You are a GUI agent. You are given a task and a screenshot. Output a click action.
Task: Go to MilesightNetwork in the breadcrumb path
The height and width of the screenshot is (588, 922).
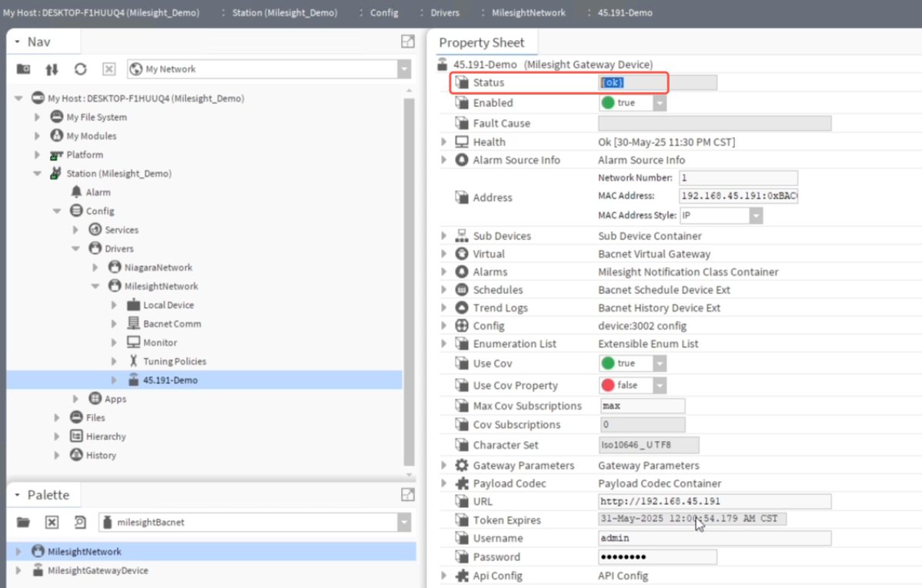coord(528,12)
